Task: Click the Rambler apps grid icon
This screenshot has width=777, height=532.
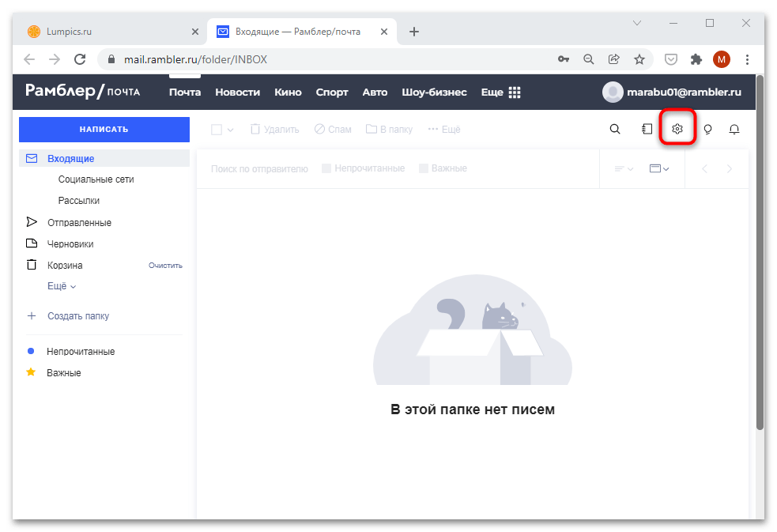Action: tap(515, 92)
